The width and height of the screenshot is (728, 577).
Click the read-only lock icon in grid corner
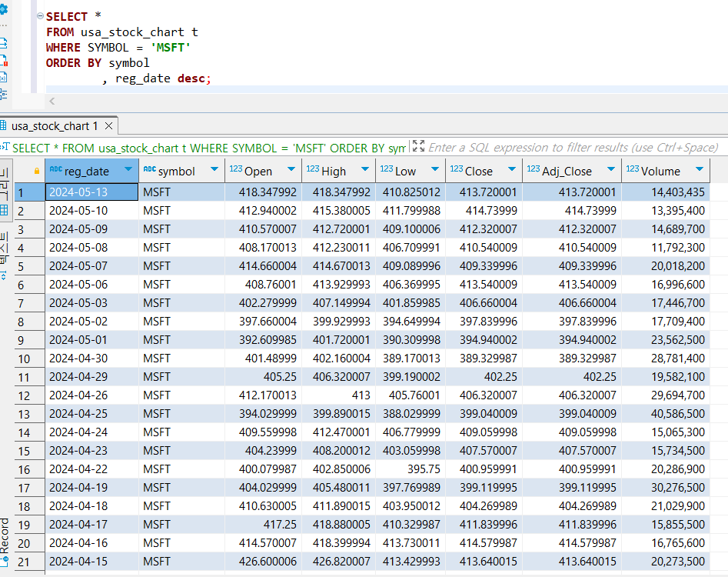37,171
